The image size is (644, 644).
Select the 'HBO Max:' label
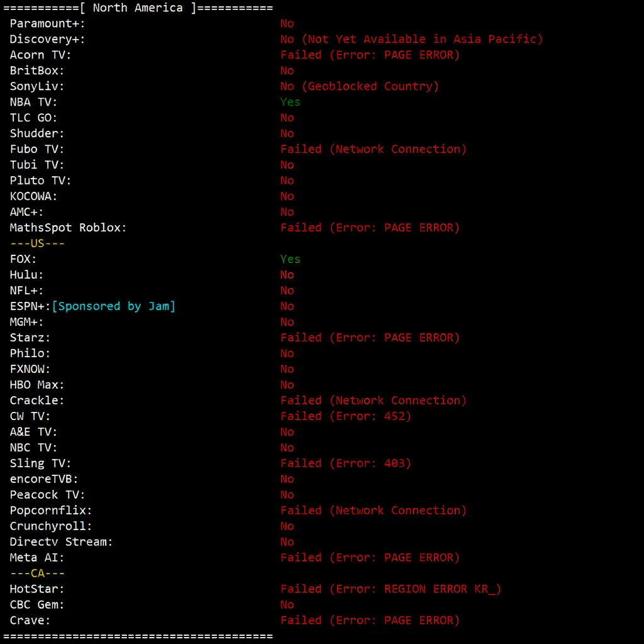tap(37, 385)
